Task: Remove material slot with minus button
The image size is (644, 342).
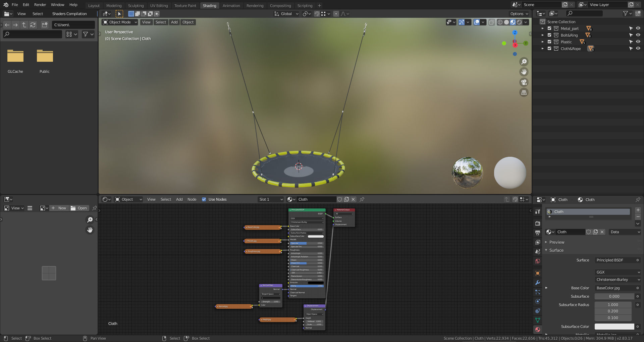Action: tap(638, 216)
